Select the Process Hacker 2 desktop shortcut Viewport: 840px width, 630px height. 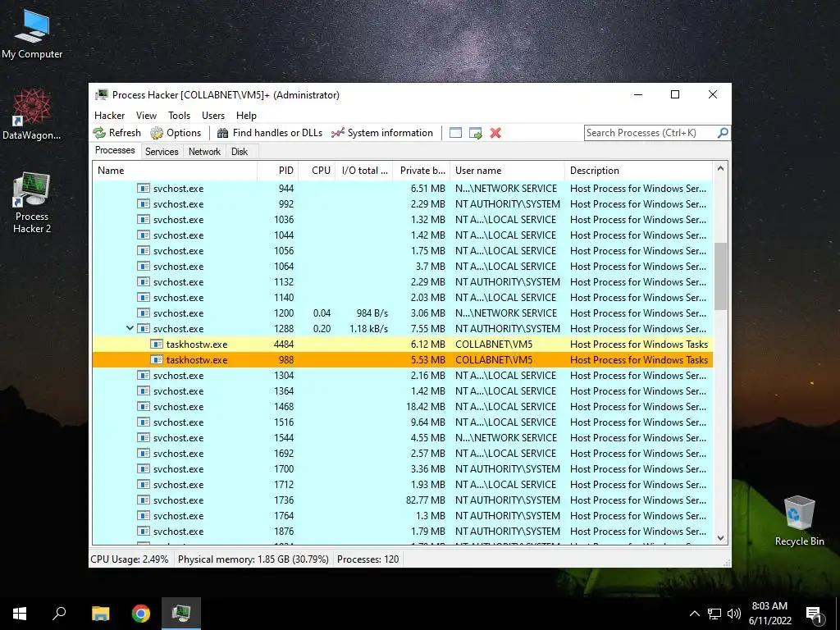[32, 203]
